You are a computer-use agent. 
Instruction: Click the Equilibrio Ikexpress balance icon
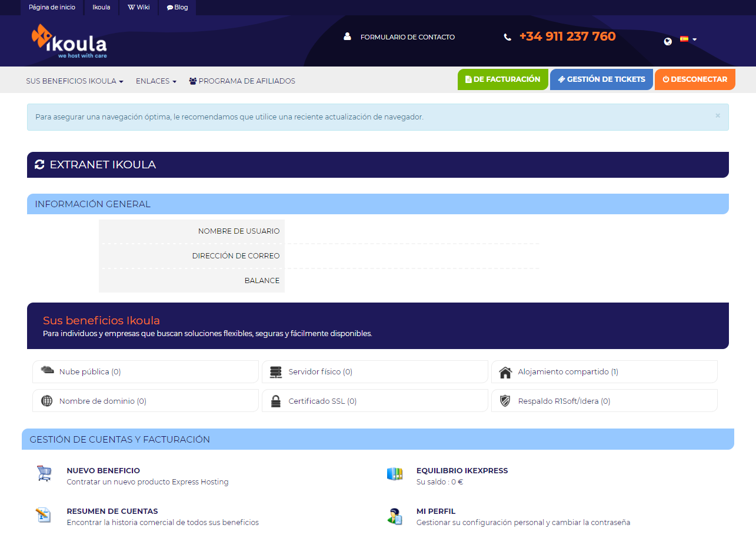(395, 474)
